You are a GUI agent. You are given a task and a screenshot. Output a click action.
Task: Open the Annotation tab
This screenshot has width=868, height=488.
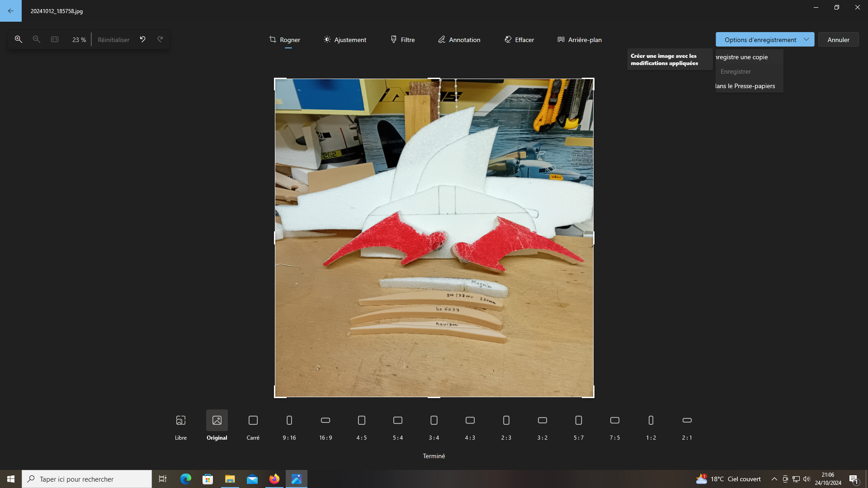[x=459, y=40]
